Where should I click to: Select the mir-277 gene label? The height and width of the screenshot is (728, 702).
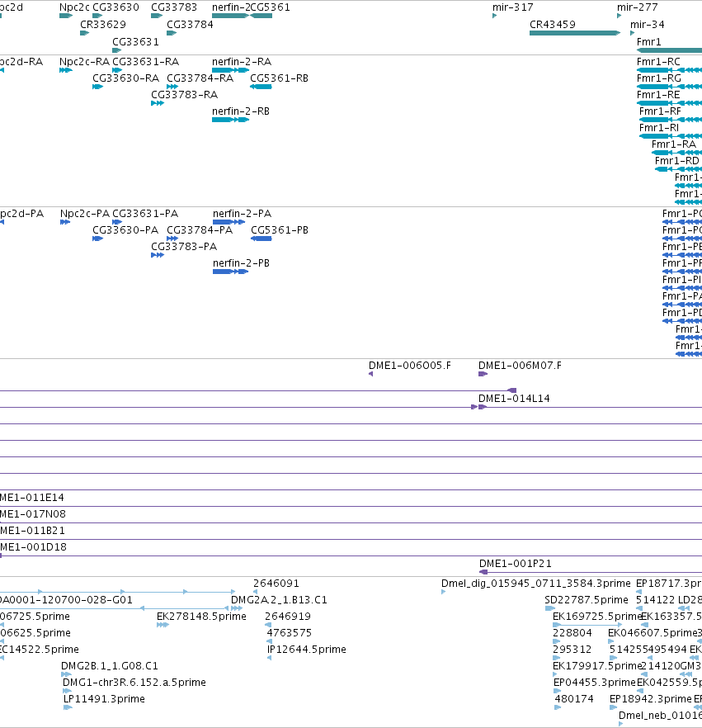click(637, 7)
